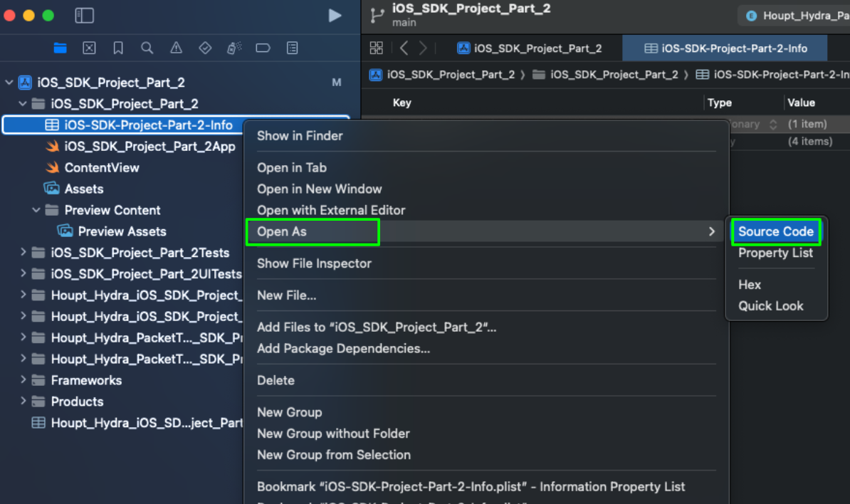Open the Project navigator folder icon
The image size is (850, 504).
[61, 48]
